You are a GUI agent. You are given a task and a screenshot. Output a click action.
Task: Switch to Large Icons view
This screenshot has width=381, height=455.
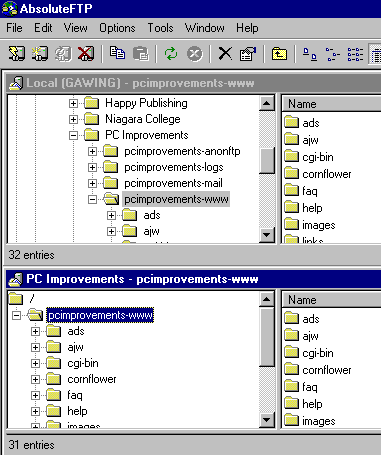(310, 54)
